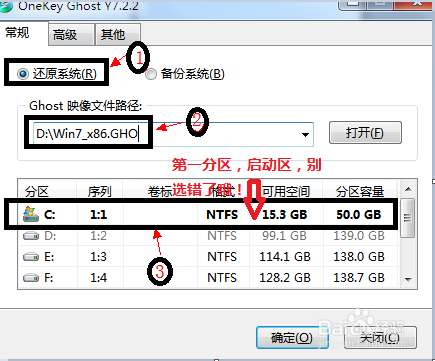Click the 分区 column header

coord(48,191)
